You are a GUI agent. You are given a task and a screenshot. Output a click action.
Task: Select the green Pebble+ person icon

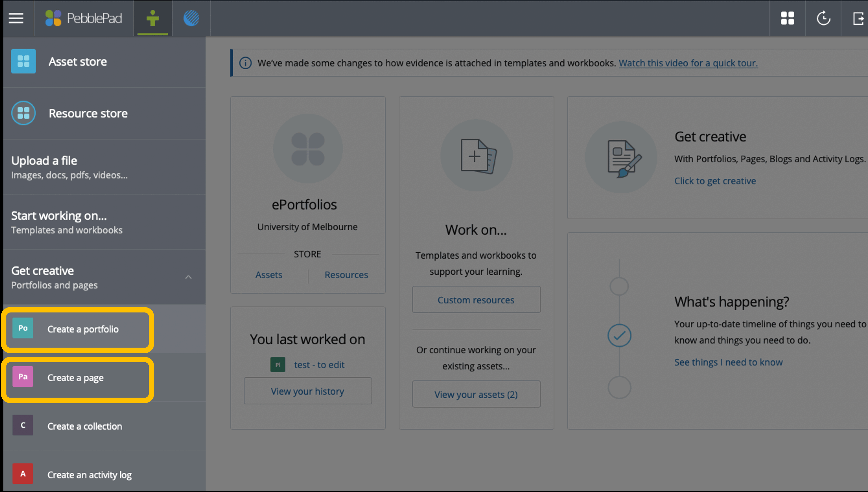153,18
